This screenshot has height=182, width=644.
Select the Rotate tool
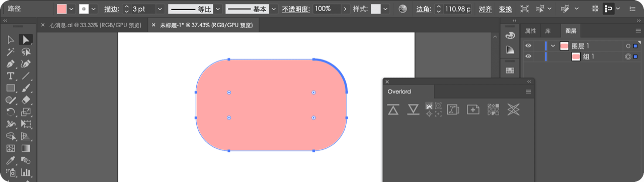tap(11, 112)
